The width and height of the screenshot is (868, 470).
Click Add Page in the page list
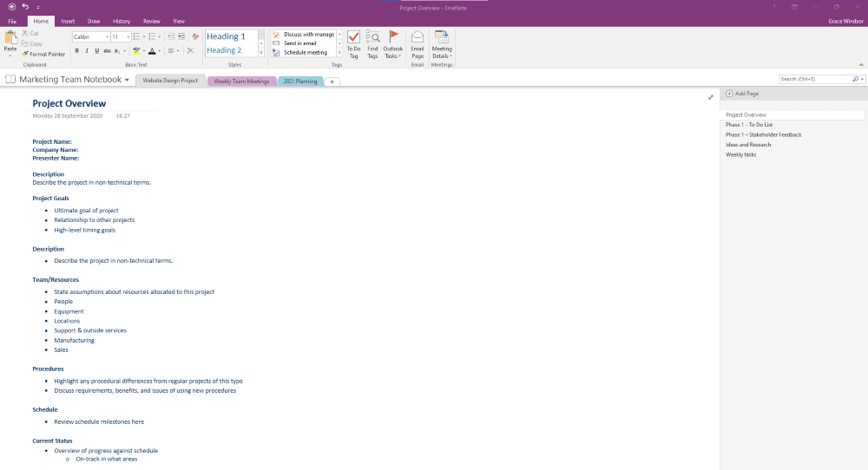[742, 93]
